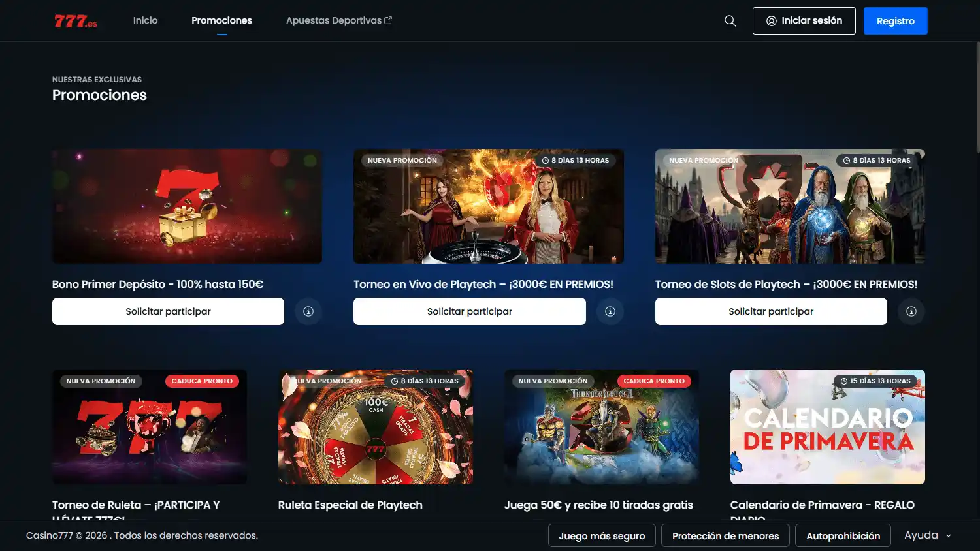The image size is (980, 551).
Task: Click the Calendario de Primavera - REGALO title
Action: 823,505
